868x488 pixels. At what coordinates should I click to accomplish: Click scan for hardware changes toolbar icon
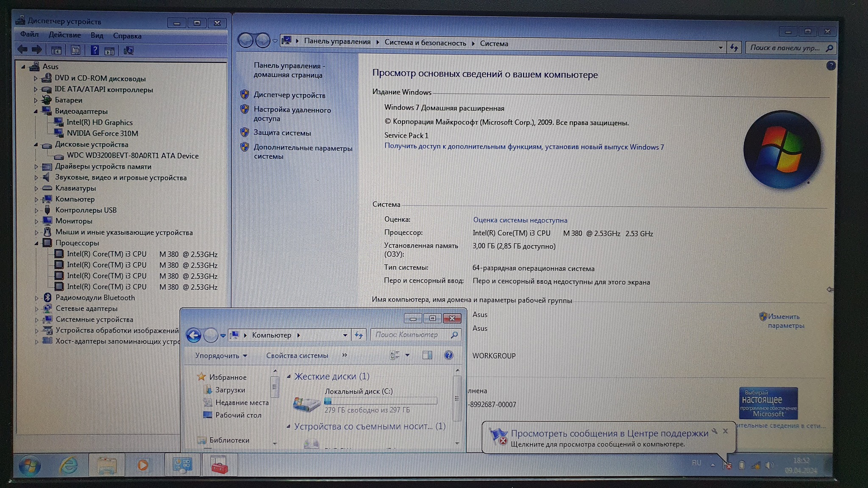[128, 51]
